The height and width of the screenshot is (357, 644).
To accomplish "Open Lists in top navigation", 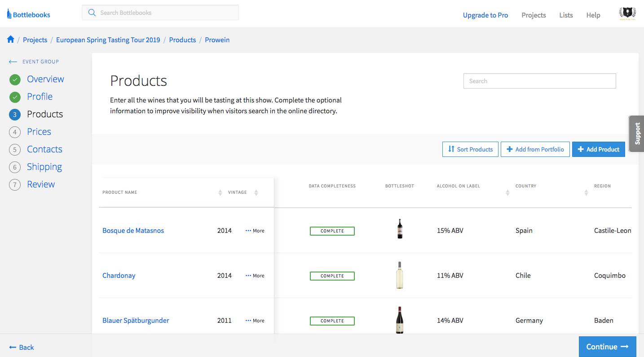I will [x=566, y=15].
